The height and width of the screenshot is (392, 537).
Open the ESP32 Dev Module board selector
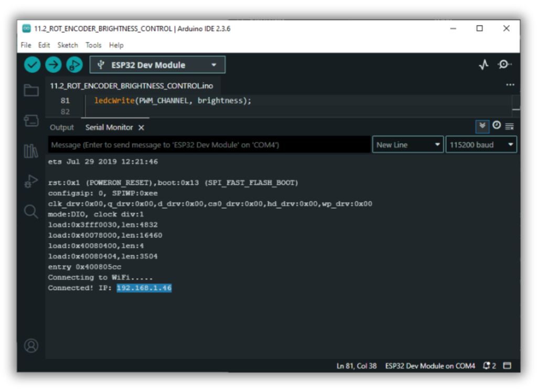point(157,64)
